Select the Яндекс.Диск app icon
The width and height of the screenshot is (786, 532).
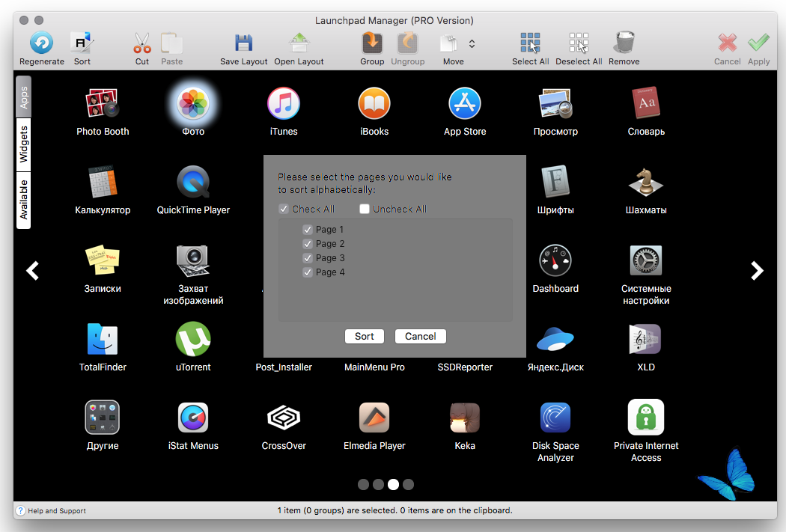click(x=555, y=339)
